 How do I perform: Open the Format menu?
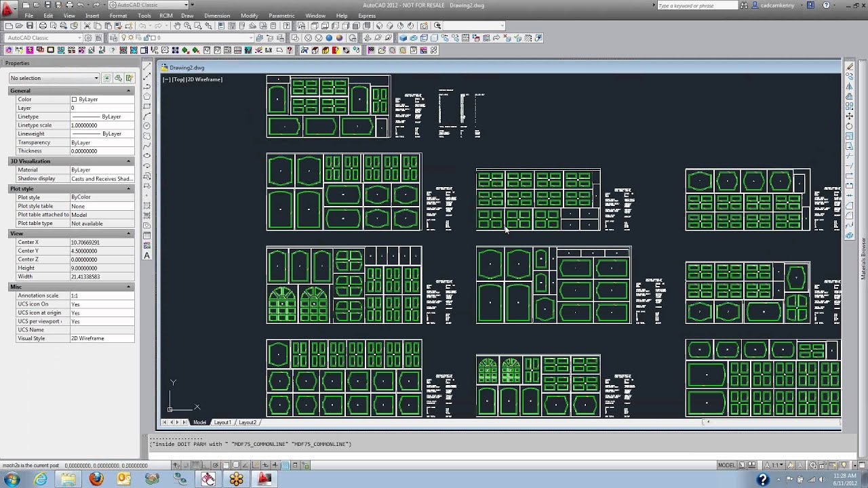(118, 16)
